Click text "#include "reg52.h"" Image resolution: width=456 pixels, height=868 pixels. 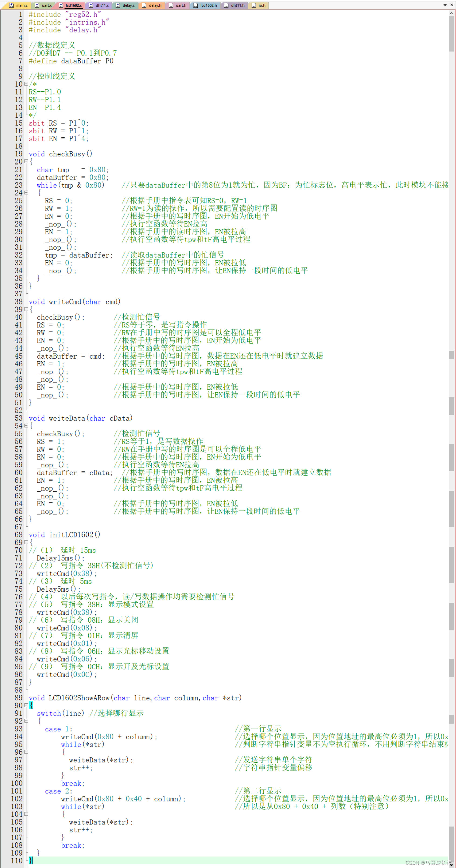(x=65, y=15)
